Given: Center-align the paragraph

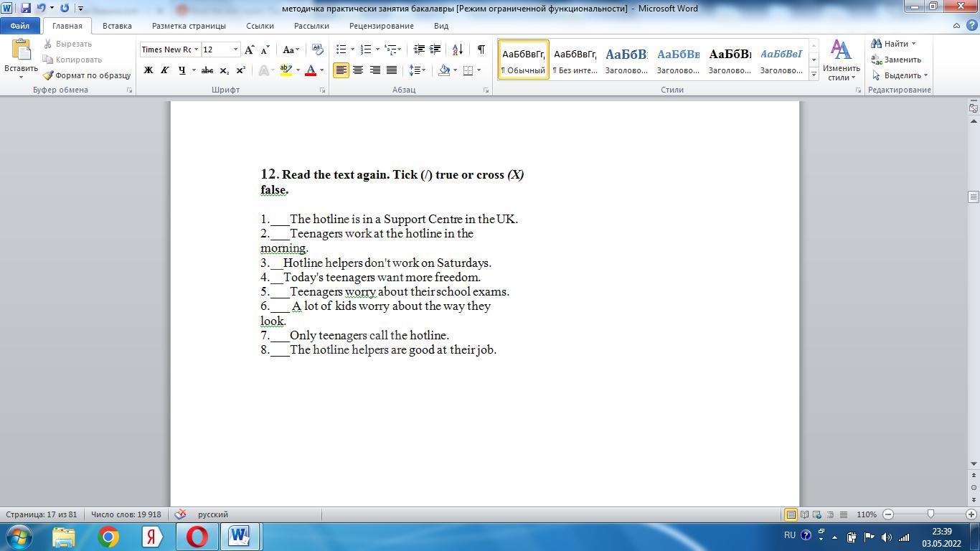Looking at the screenshot, I should click(357, 70).
